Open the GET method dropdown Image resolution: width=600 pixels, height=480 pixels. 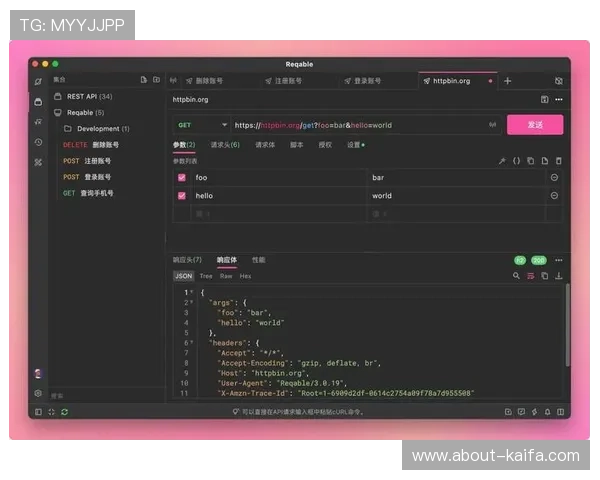tap(201, 125)
